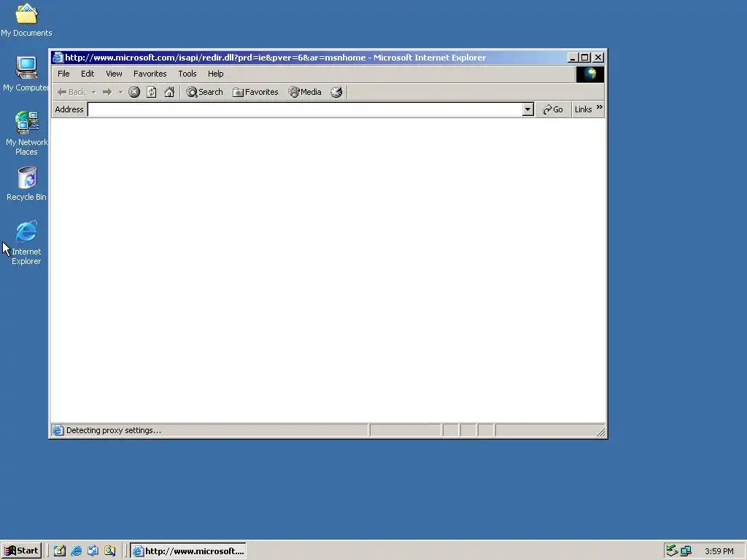
Task: Click inside the Address bar field
Action: point(305,109)
